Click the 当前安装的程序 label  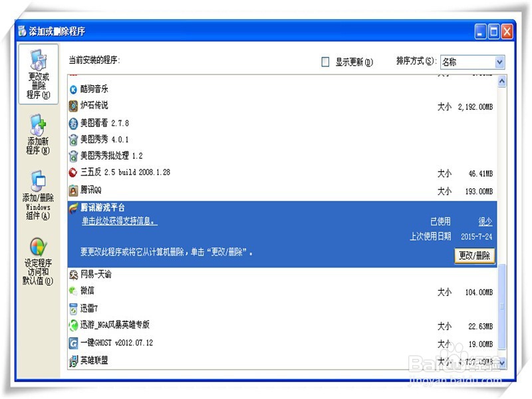(94, 61)
